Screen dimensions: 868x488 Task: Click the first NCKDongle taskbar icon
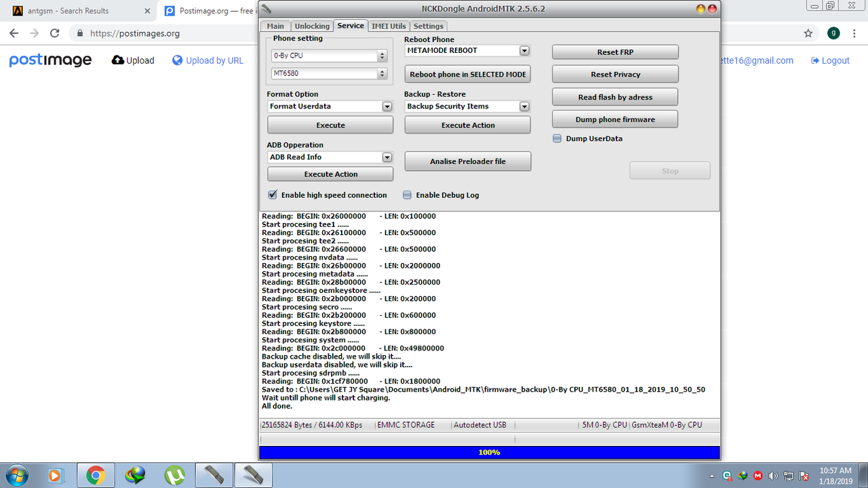click(214, 476)
